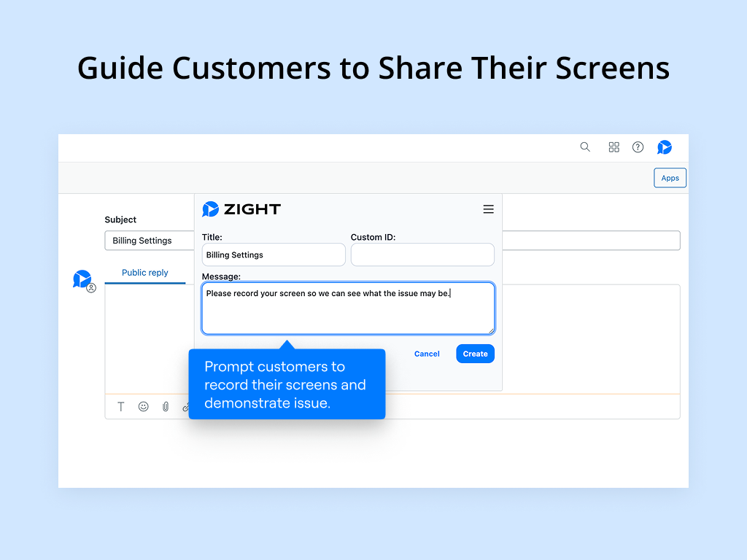
Task: Open the hamburger menu in the Zight widget
Action: click(x=489, y=209)
